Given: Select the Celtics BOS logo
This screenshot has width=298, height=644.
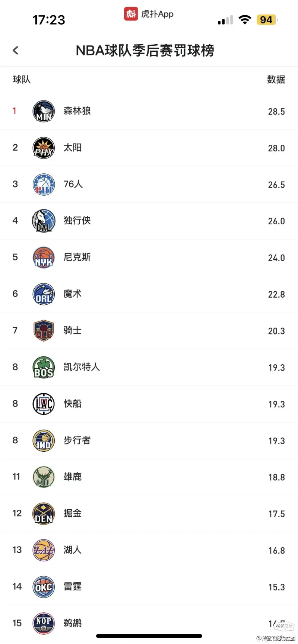Looking at the screenshot, I should [x=44, y=367].
